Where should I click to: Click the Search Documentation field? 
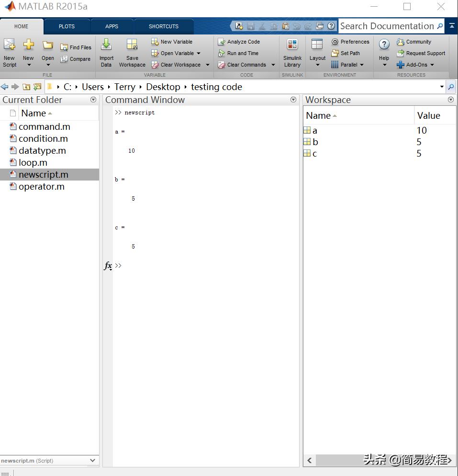click(387, 26)
